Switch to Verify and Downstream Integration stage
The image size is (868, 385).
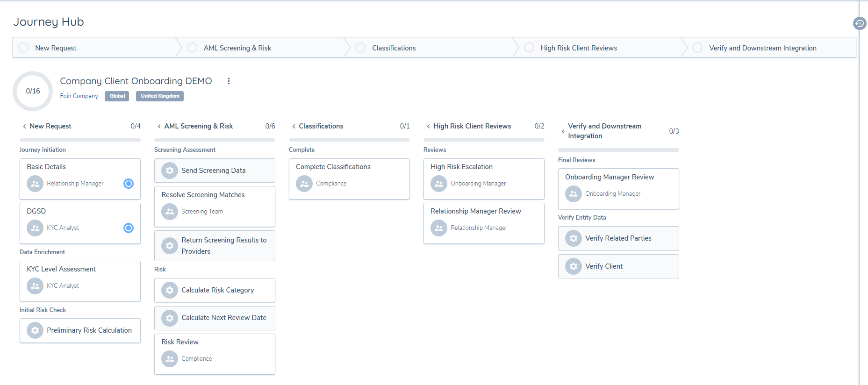(x=762, y=48)
